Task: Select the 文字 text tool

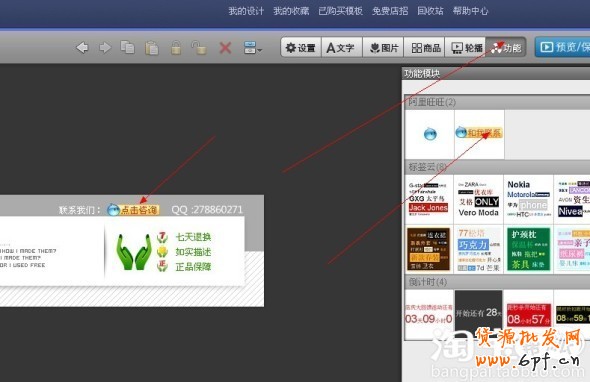Action: [342, 47]
